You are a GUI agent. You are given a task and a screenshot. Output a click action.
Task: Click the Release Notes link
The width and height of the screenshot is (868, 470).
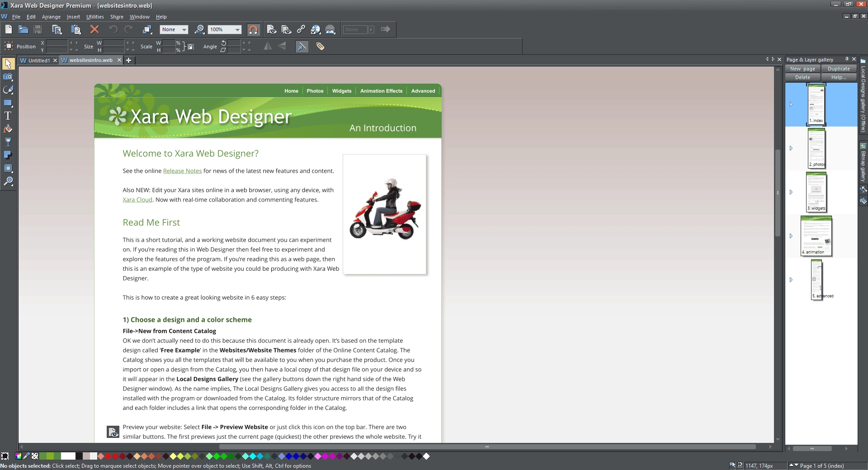point(182,171)
